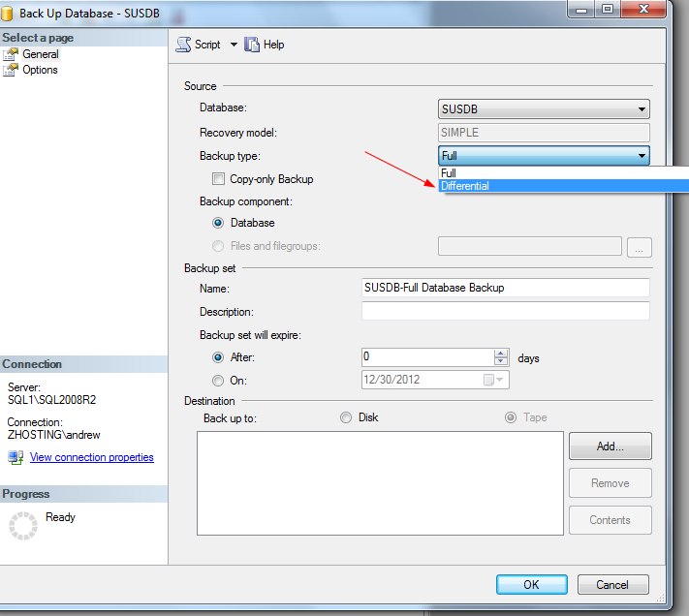Minimize the Back Up Database window
Viewport: 689px width, 616px height.
[x=580, y=10]
